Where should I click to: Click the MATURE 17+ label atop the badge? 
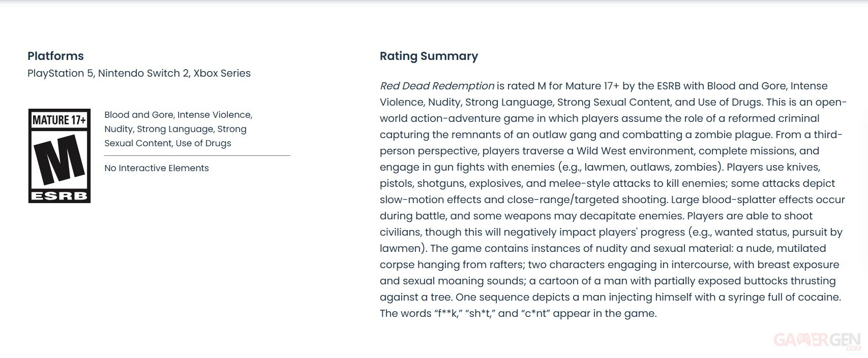tap(59, 120)
